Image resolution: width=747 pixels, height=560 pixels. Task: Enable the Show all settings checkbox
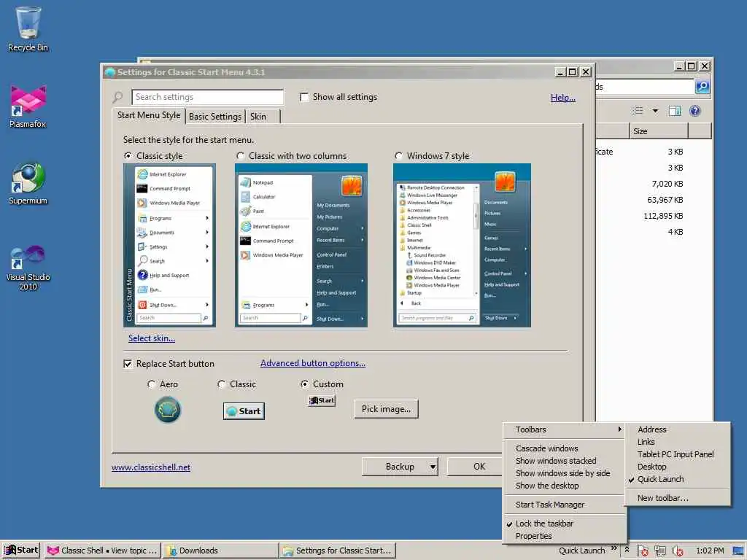[304, 97]
